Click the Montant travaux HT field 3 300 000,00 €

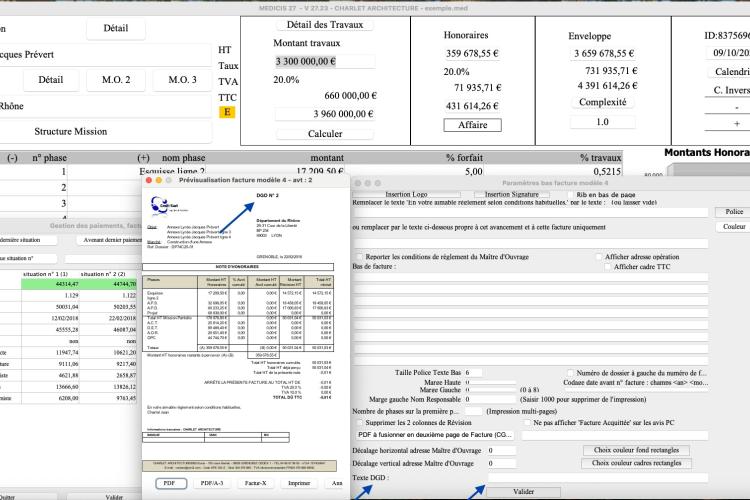tap(324, 61)
